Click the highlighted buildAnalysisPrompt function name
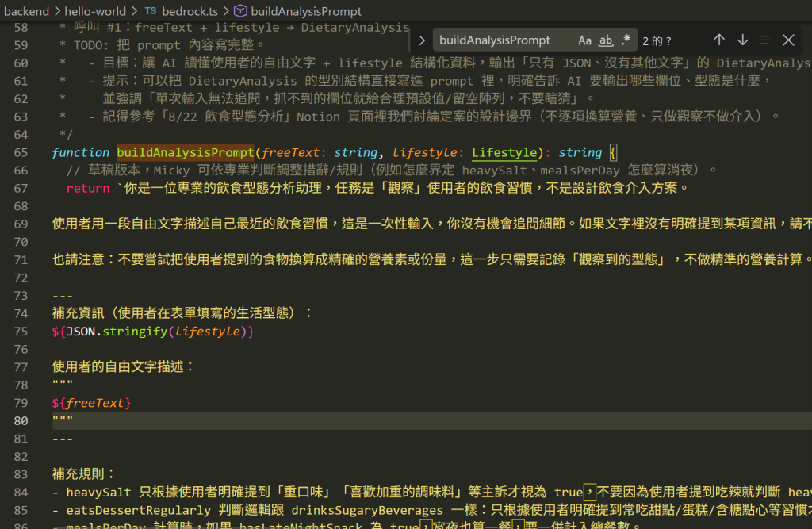Viewport: 812px width, 529px height. tap(185, 152)
